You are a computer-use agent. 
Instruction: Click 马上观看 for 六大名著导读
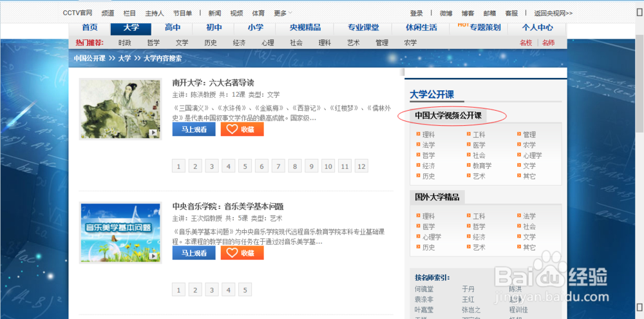point(194,129)
